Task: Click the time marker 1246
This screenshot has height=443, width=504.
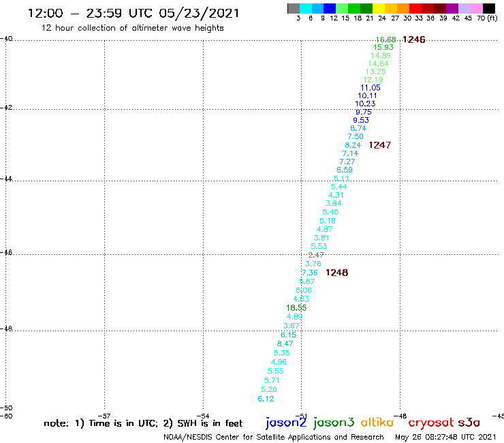Action: point(413,40)
